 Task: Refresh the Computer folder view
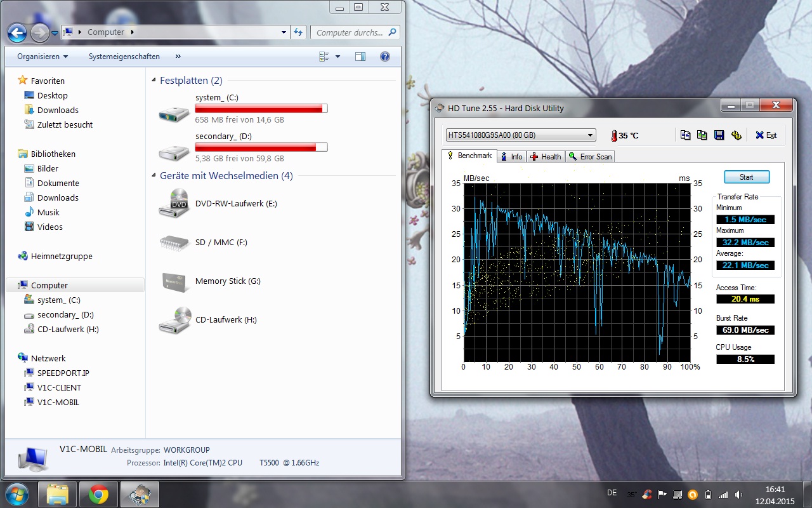298,32
